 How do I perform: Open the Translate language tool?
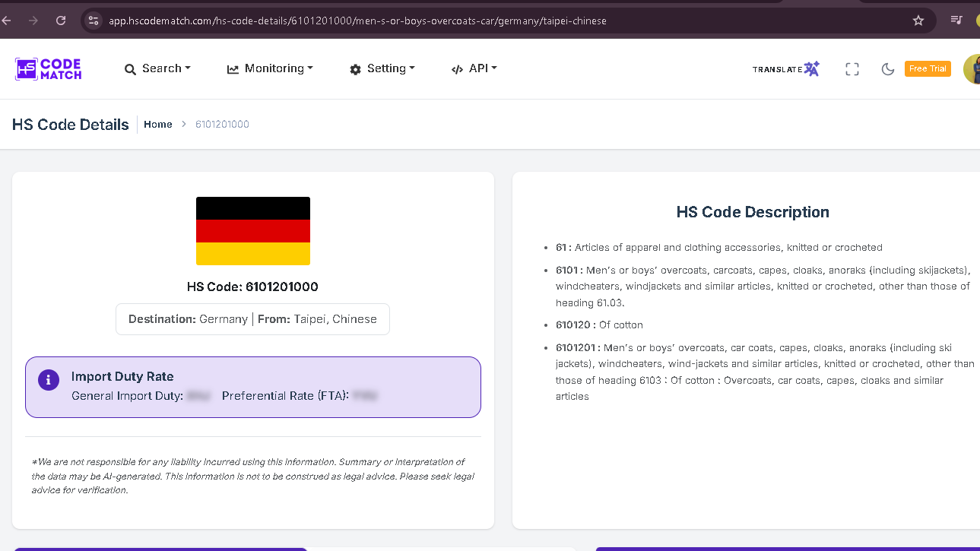(x=786, y=69)
